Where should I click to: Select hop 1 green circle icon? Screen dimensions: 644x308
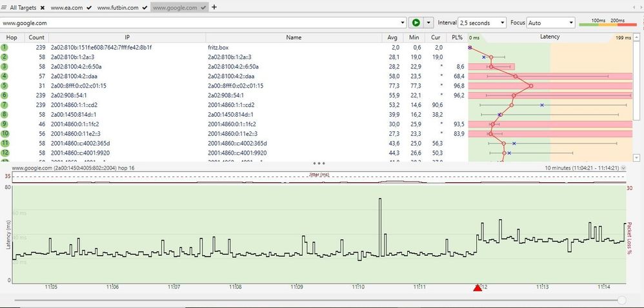coord(5,48)
